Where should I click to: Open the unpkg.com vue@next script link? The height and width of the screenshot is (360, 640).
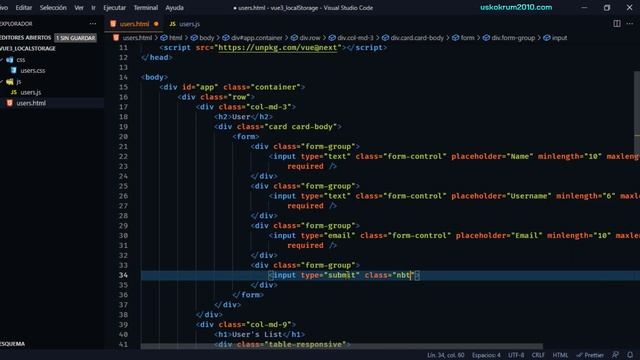(278, 48)
